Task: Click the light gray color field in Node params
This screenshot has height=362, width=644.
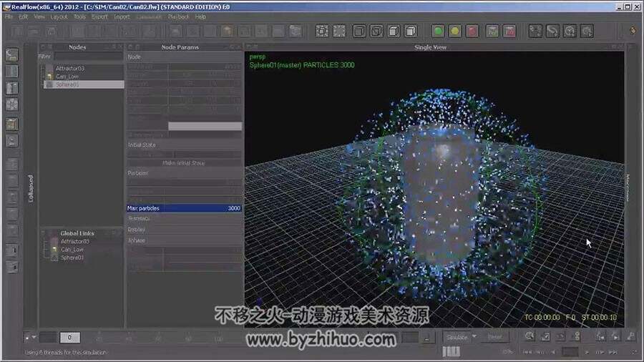Action: (205, 127)
